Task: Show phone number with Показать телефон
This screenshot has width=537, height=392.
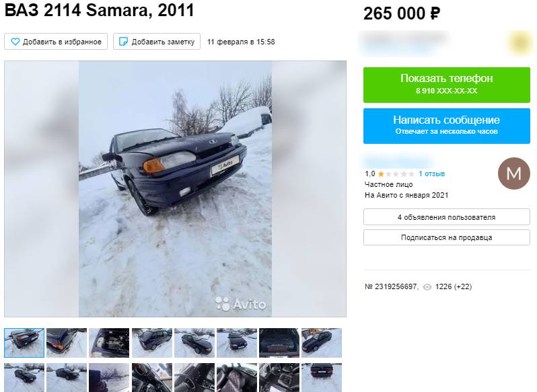Action: (x=447, y=85)
